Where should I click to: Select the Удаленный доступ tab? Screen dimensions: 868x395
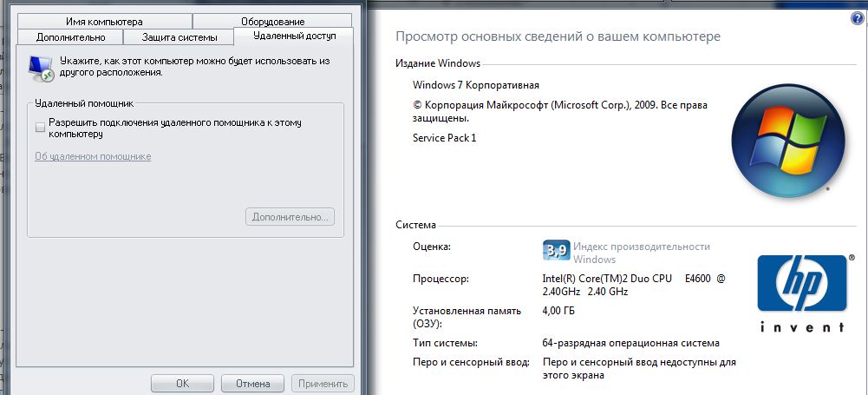pos(294,36)
